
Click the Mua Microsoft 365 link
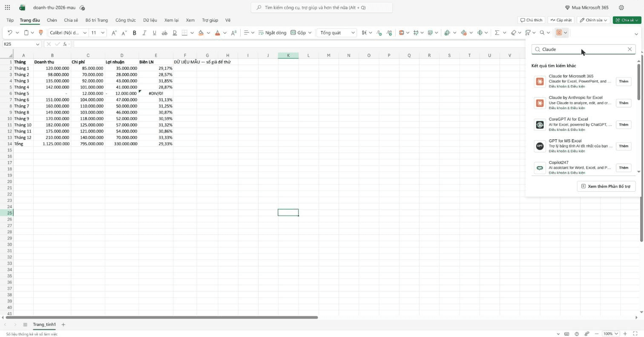pos(586,8)
